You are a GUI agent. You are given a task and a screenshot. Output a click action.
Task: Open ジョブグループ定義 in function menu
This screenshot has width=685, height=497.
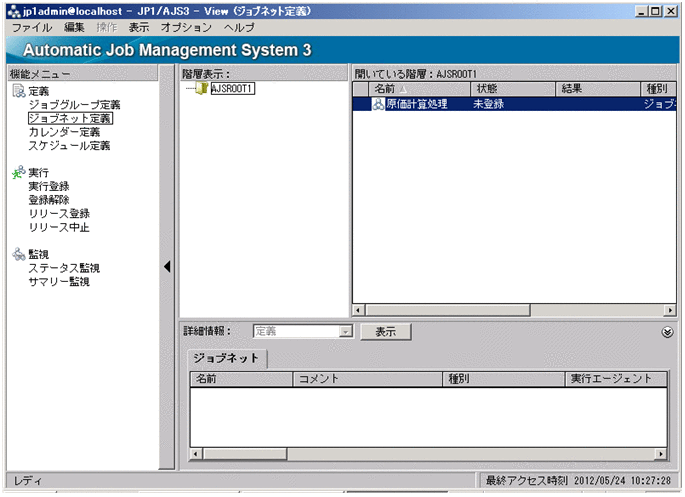pyautogui.click(x=74, y=105)
